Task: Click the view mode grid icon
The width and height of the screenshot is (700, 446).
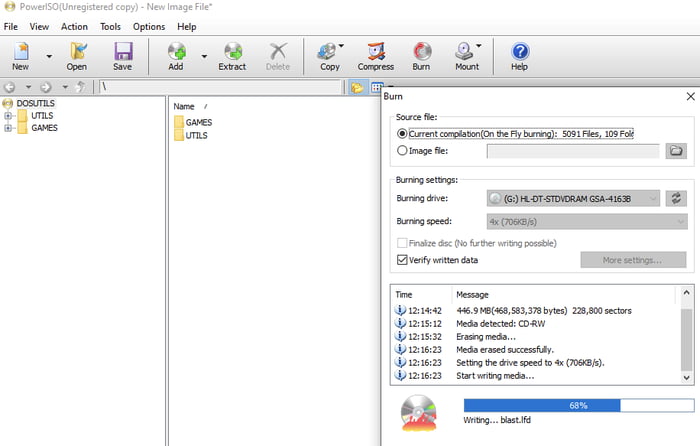Action: (x=377, y=87)
